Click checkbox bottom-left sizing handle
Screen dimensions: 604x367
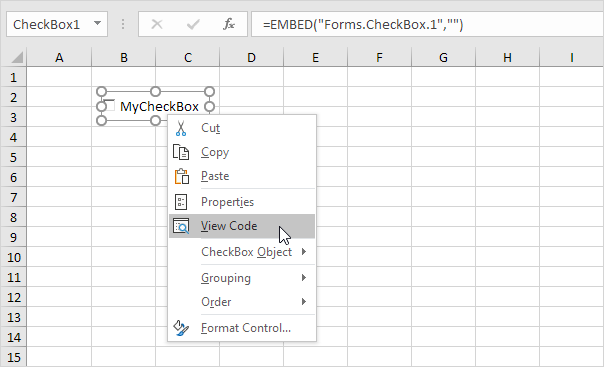pos(101,121)
